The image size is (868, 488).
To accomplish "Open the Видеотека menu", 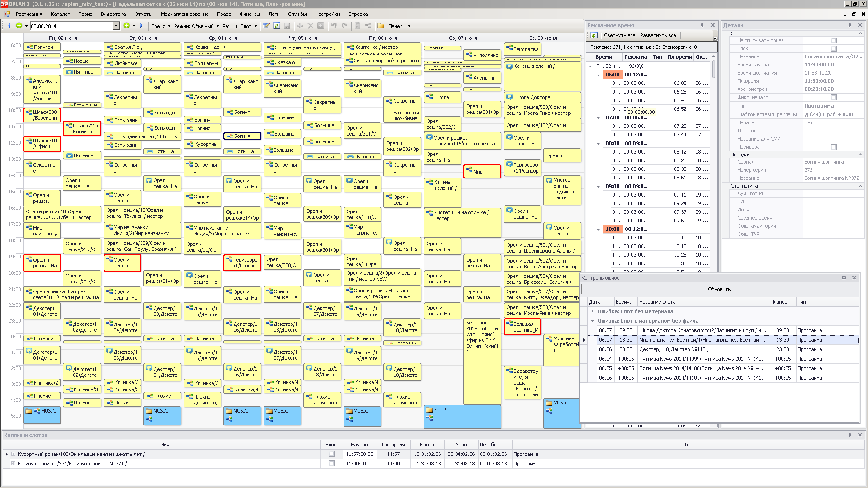I will [113, 14].
